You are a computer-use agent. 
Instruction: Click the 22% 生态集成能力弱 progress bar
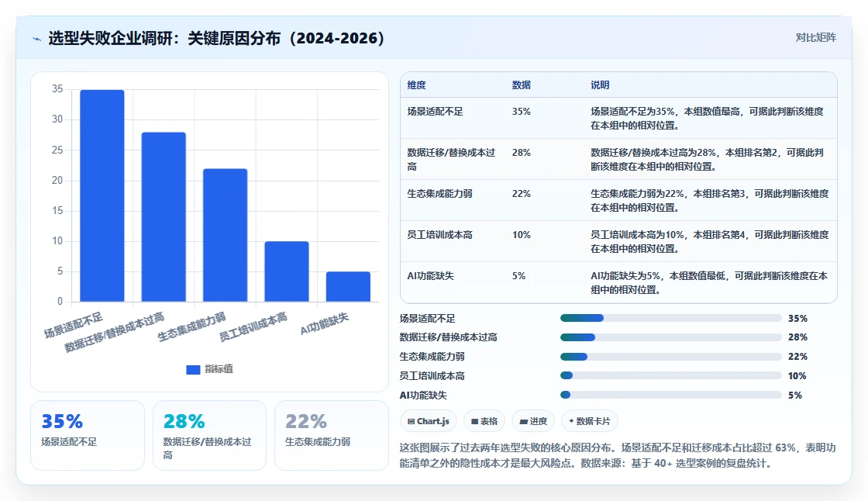point(671,356)
